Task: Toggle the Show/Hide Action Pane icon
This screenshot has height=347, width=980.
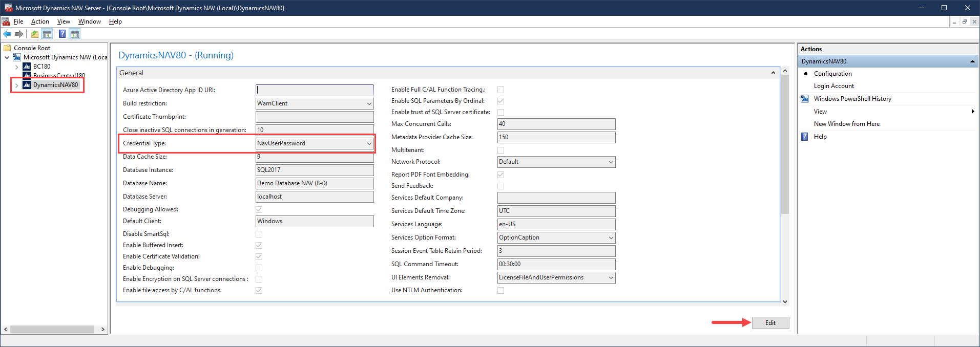Action: 75,34
